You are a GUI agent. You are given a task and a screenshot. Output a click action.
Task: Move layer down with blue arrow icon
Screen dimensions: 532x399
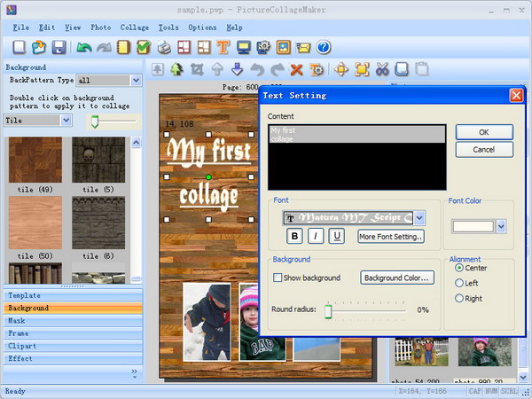click(237, 69)
